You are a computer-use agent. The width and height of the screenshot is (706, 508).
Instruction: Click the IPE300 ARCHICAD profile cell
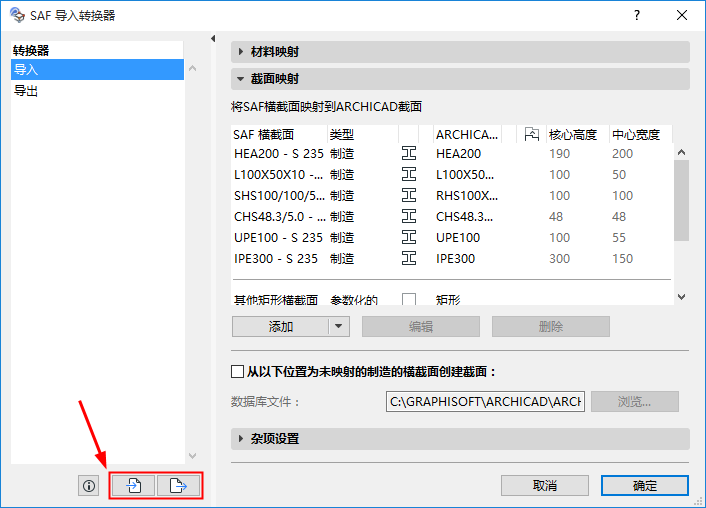455,259
